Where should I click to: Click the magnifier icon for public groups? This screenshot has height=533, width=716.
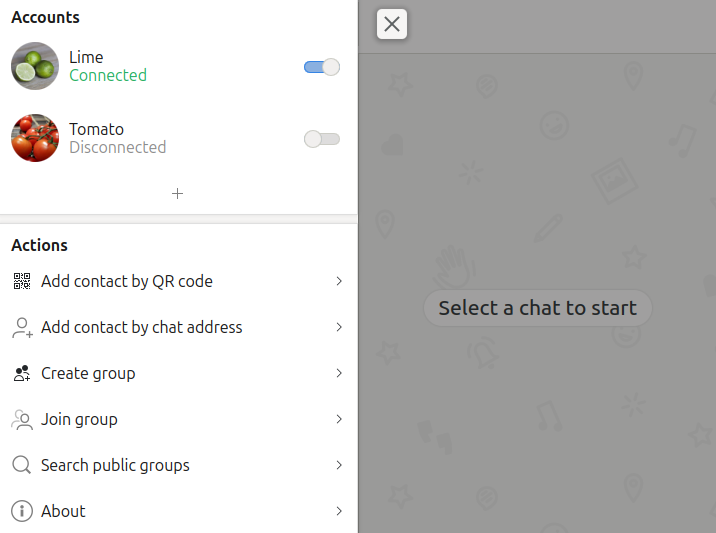(x=22, y=465)
